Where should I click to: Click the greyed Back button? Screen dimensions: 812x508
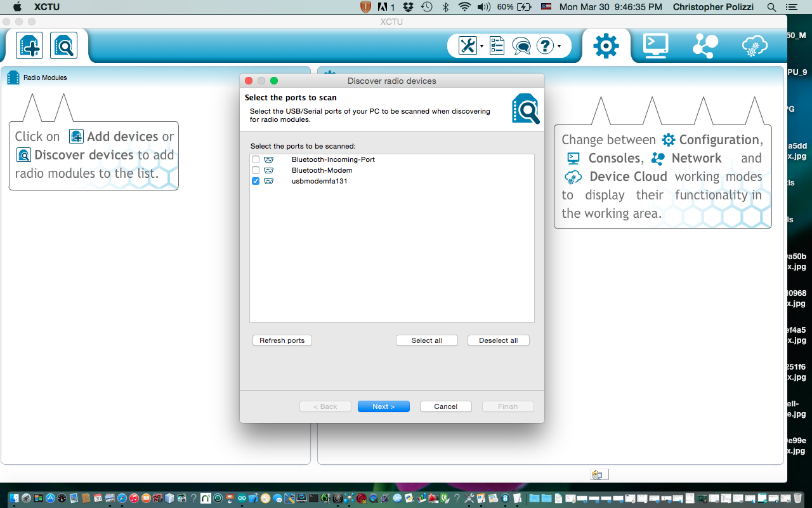325,406
